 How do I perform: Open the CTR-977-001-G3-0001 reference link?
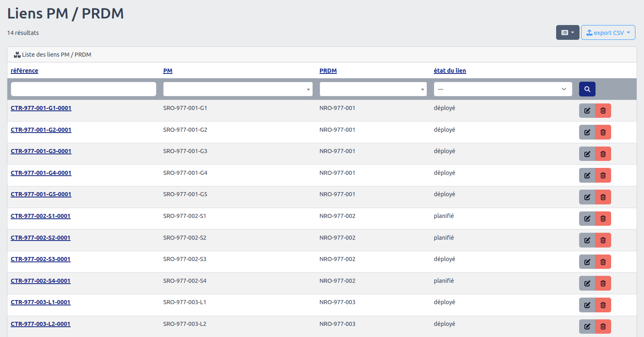pos(41,151)
